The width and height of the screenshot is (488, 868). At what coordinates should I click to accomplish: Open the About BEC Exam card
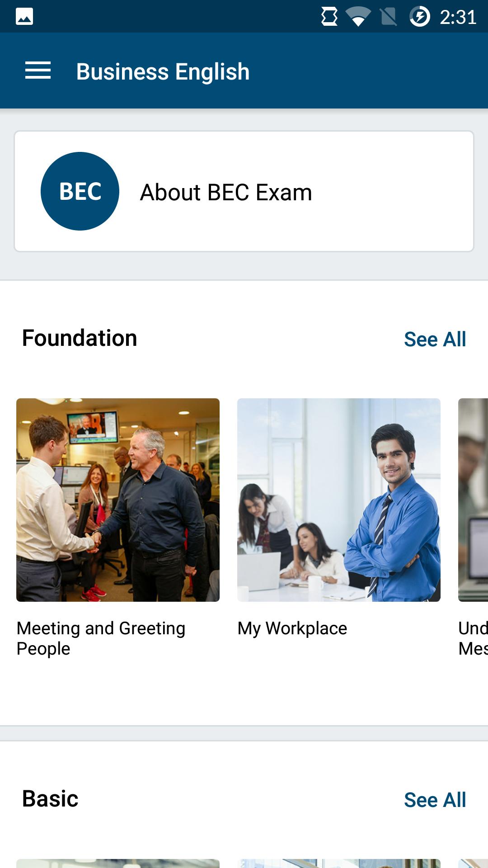[x=244, y=191]
